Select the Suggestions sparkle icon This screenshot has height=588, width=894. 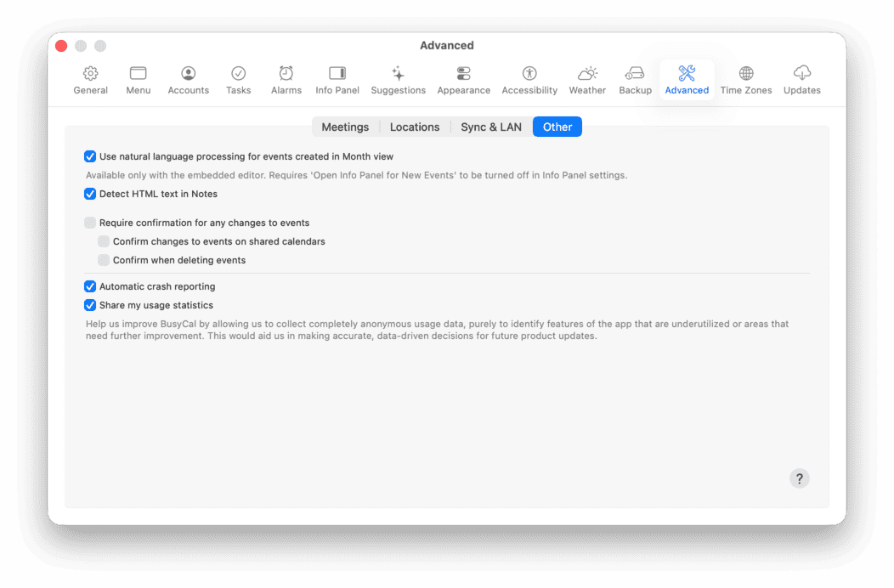(398, 74)
